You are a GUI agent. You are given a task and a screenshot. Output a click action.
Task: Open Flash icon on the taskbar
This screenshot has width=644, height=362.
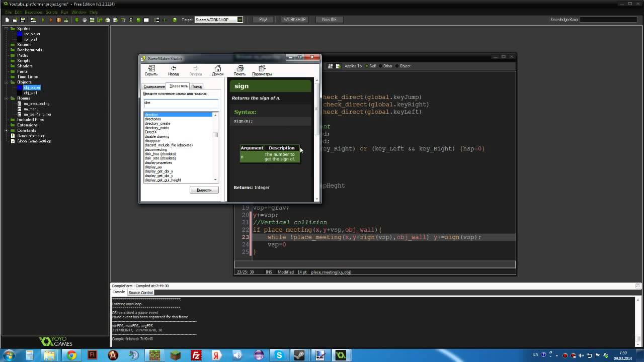(x=93, y=355)
